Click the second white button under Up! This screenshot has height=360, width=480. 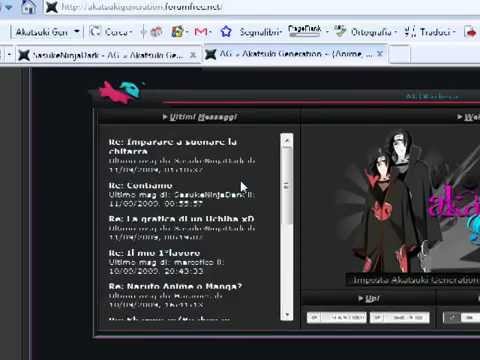pyautogui.click(x=399, y=318)
